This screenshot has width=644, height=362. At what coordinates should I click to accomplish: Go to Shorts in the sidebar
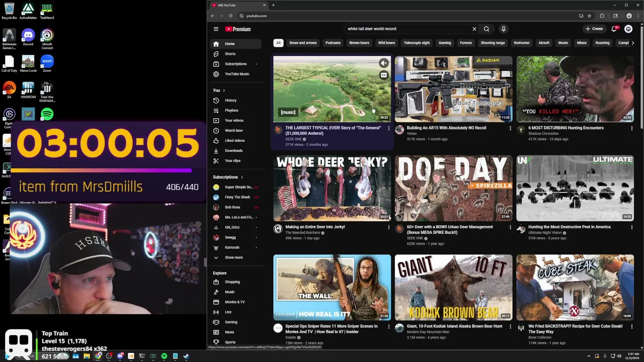tap(236, 54)
